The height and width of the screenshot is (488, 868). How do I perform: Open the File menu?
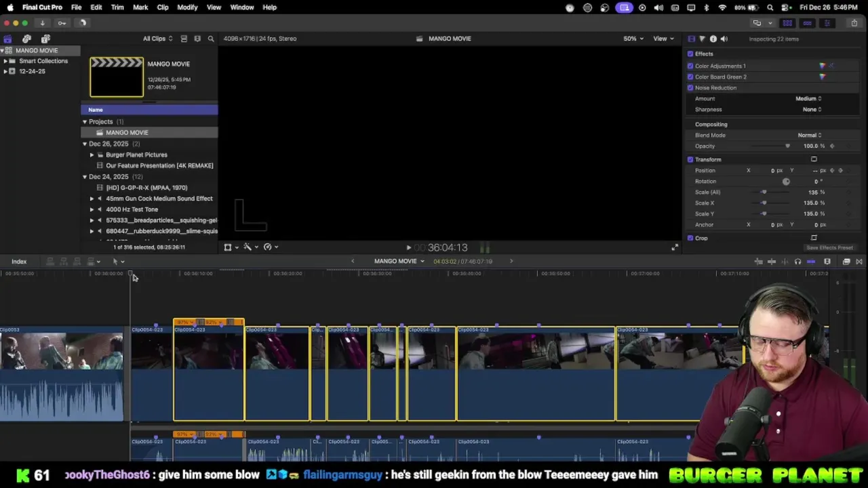point(76,7)
